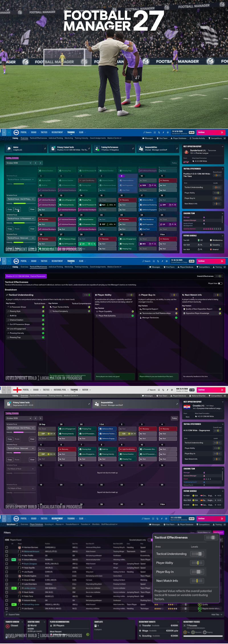Open Coach Assignments tab on Sunderland screen
228x644 pixels.
pyautogui.click(x=98, y=138)
